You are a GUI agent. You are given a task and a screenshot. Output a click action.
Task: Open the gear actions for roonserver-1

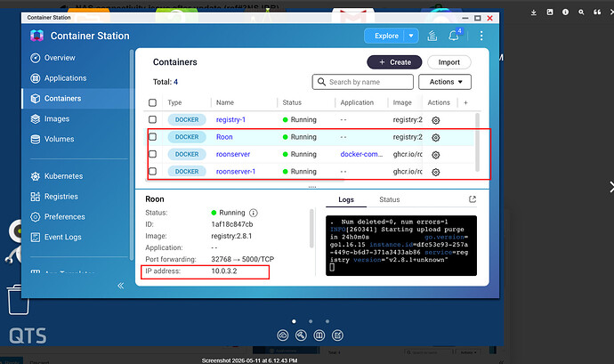[435, 172]
